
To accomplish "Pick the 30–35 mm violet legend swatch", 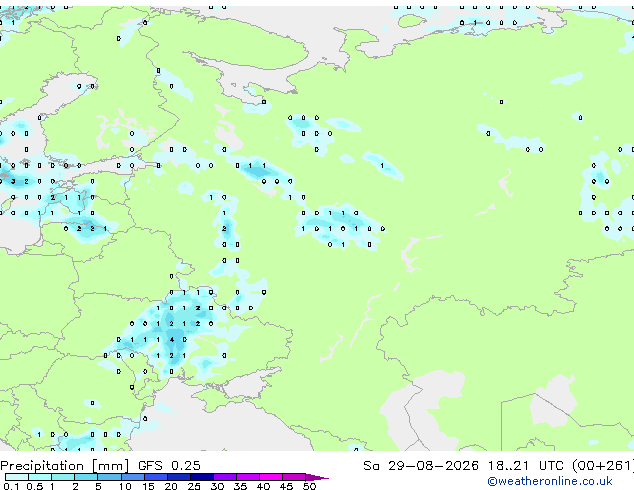I will pos(224,477).
